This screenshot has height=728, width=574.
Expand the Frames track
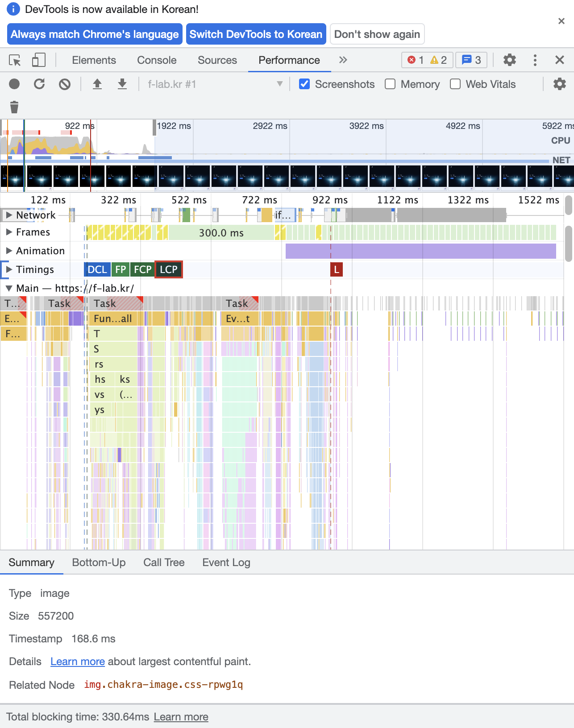point(9,232)
